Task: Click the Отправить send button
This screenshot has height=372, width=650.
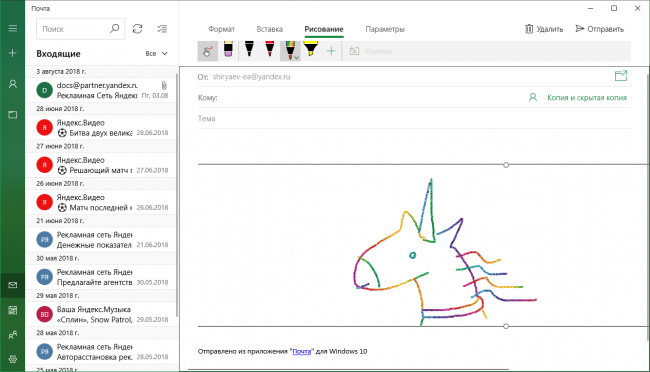Action: click(x=599, y=29)
